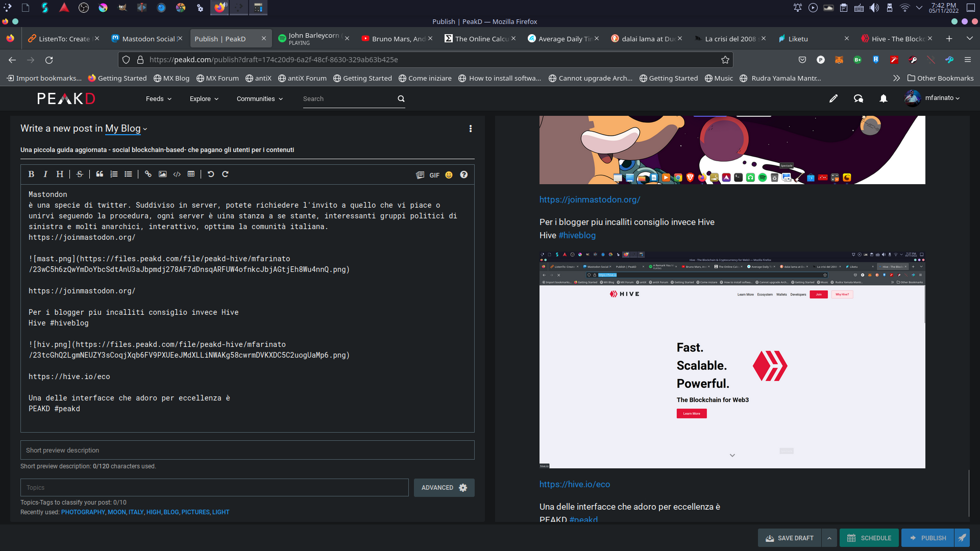980x551 pixels.
Task: Apply strikethrough formatting
Action: pos(80,174)
